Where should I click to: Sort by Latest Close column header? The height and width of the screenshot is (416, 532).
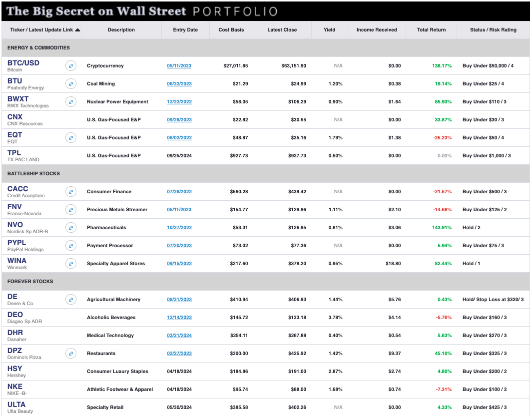point(282,30)
